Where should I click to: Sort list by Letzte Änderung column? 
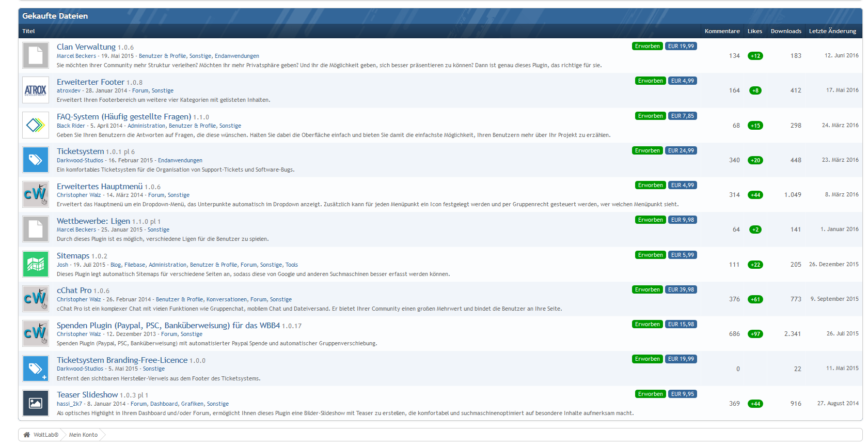[832, 31]
